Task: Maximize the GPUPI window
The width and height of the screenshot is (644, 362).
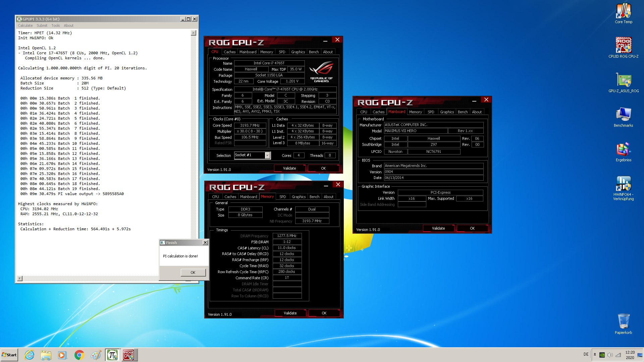Action: click(189, 19)
